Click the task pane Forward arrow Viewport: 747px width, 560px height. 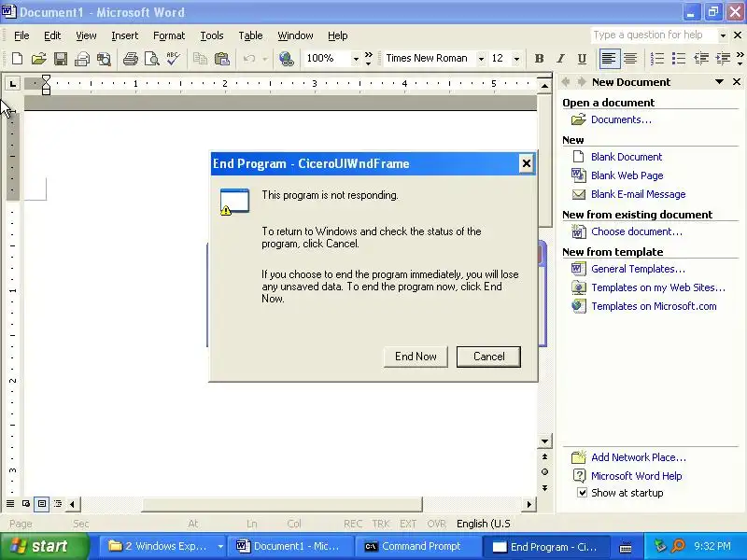point(581,82)
